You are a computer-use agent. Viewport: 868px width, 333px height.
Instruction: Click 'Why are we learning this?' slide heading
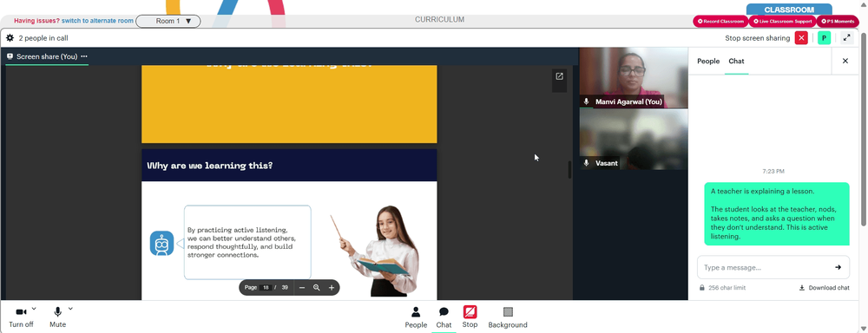point(210,166)
